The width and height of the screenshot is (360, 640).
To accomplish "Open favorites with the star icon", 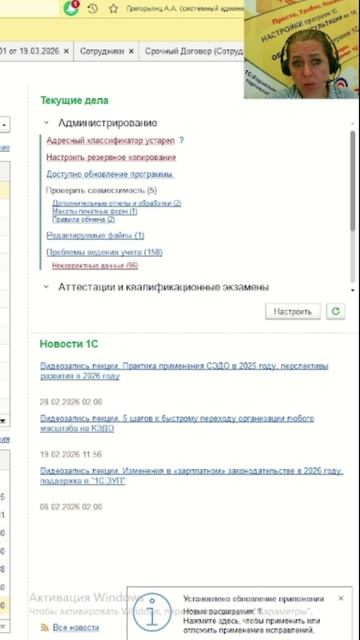I will tap(113, 9).
